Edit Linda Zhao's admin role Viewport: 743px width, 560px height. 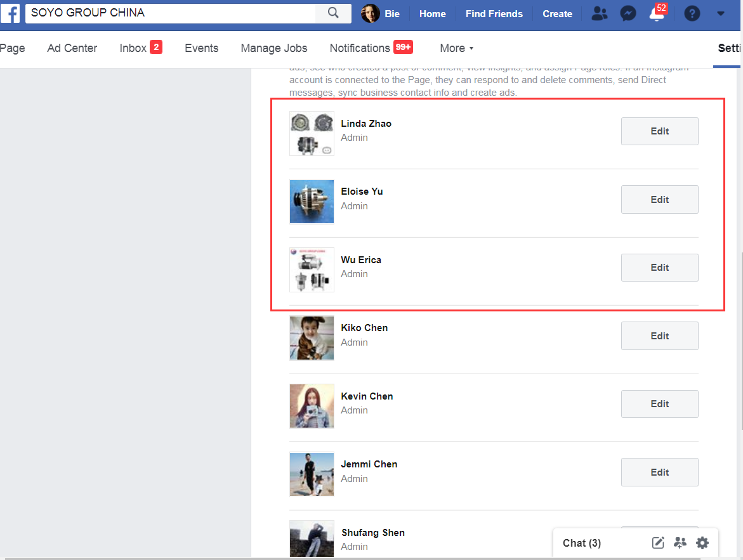660,131
